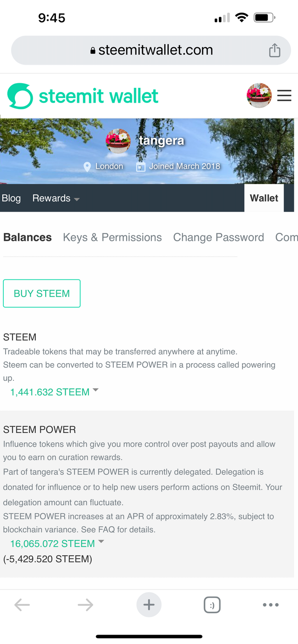
Task: Select the Balances tab
Action: 27,238
